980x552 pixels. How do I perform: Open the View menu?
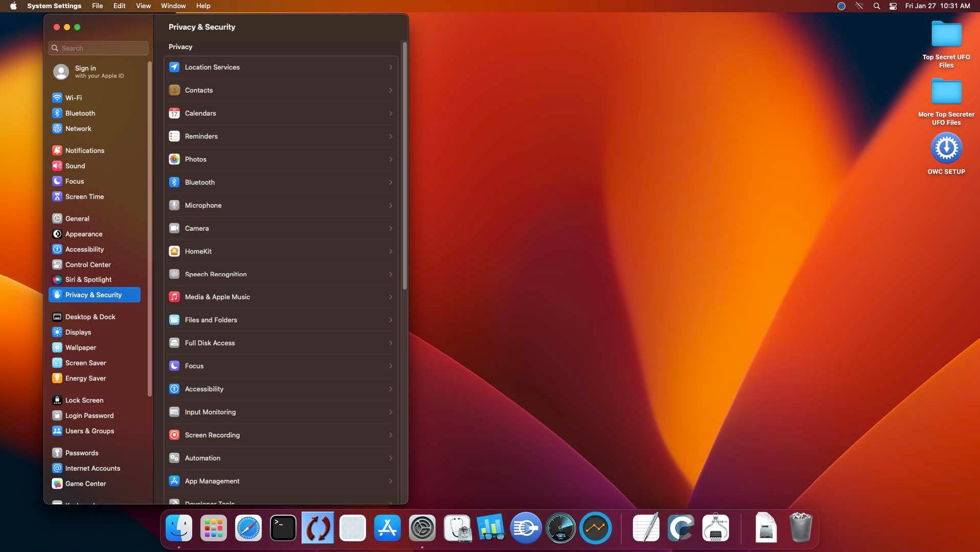coord(143,6)
